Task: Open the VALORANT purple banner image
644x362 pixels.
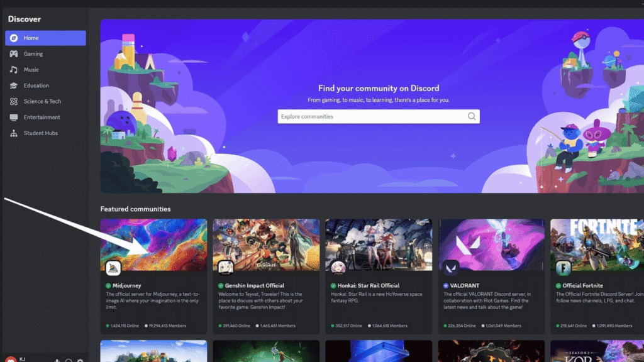Action: pos(491,244)
